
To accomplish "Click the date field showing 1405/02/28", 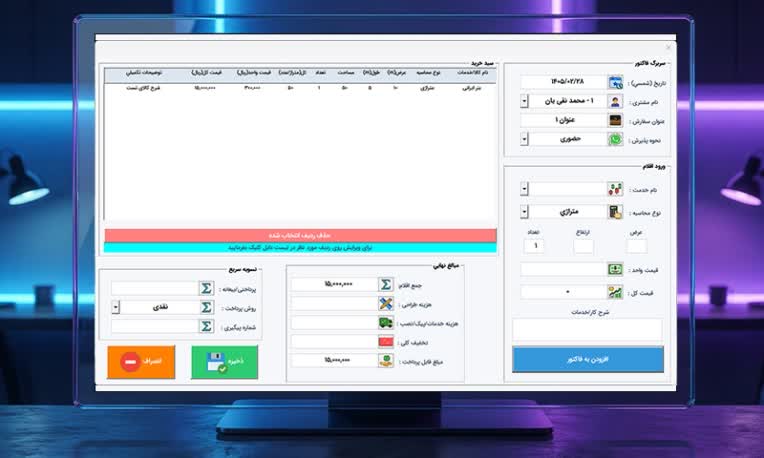I will [x=564, y=82].
